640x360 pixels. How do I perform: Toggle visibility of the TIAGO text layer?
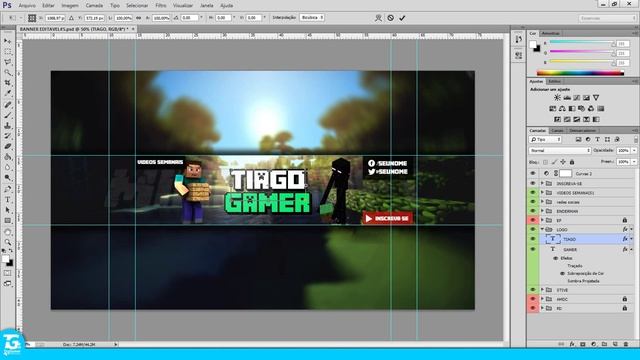pos(533,239)
